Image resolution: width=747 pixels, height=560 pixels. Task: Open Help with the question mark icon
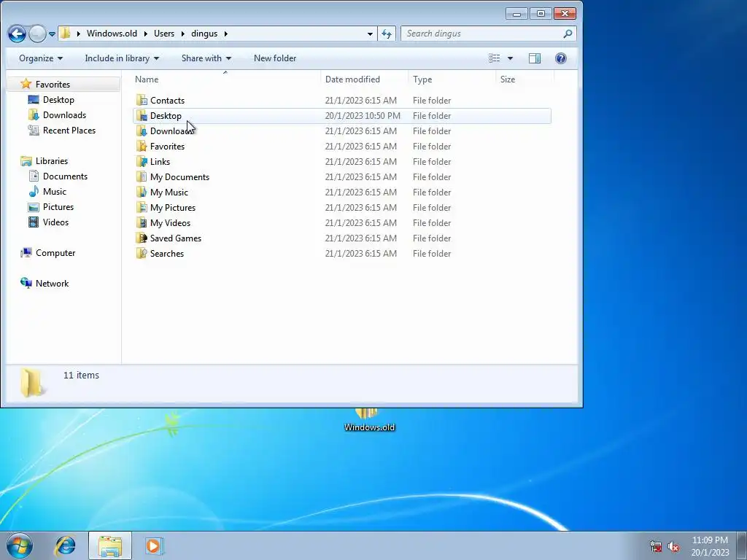coord(561,58)
